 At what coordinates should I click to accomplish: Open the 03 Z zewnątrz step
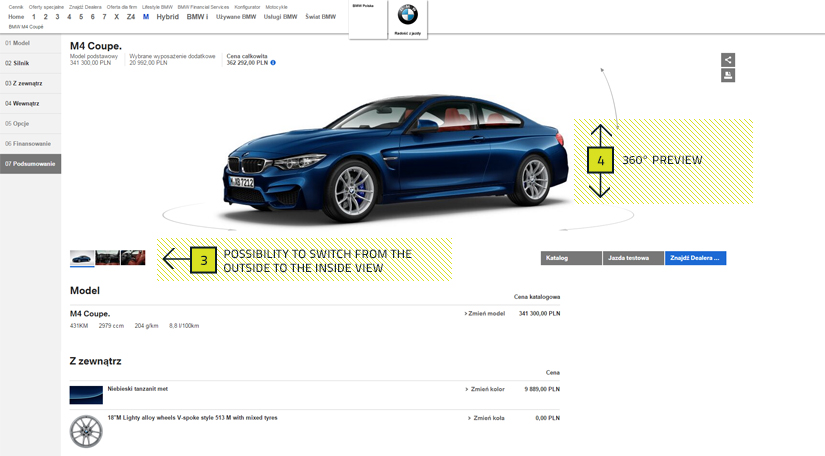click(x=30, y=83)
